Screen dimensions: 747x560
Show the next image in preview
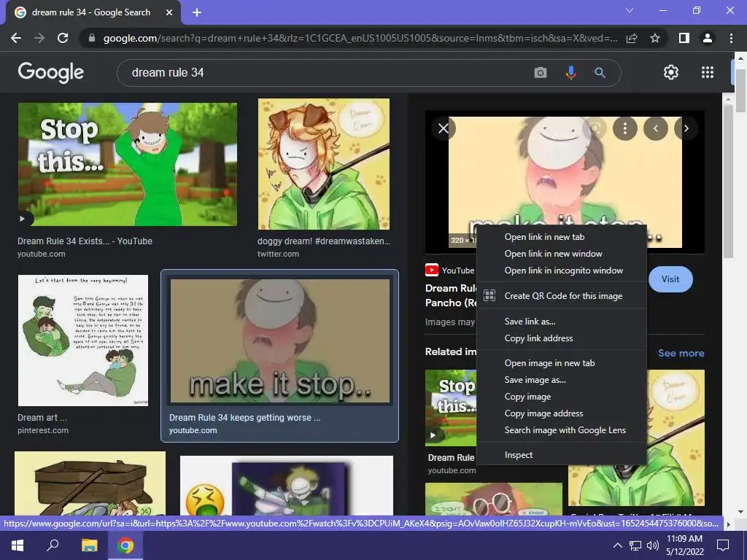click(686, 128)
